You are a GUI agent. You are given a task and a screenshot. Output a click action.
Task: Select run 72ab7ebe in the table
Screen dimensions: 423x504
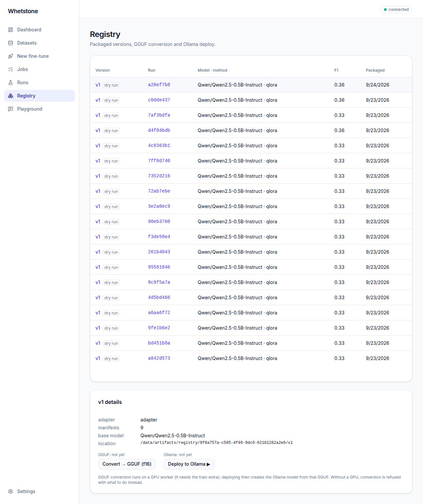click(x=159, y=191)
